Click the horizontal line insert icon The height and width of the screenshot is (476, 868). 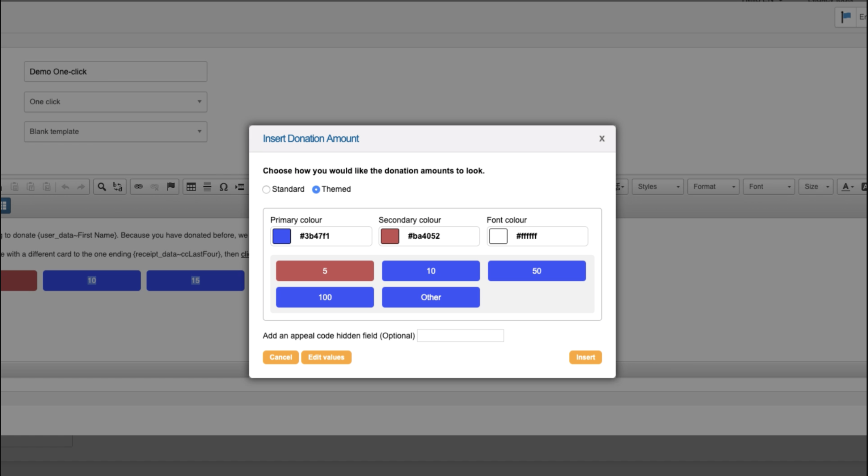pos(207,187)
